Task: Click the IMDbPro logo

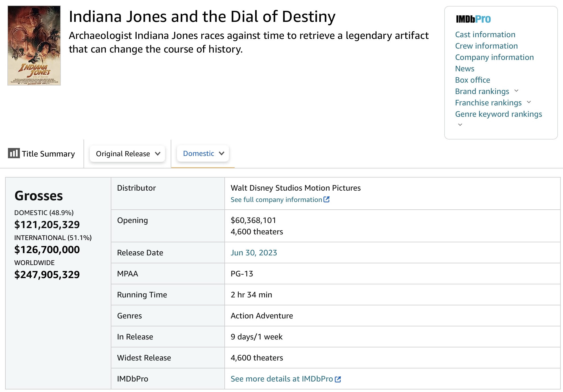Action: pos(473,19)
